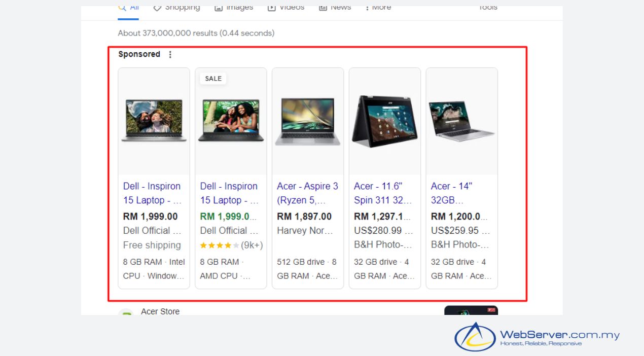Viewport: 644px width, 356px height.
Task: Open the Acer Aspire 3 laptop image
Action: pyautogui.click(x=308, y=122)
